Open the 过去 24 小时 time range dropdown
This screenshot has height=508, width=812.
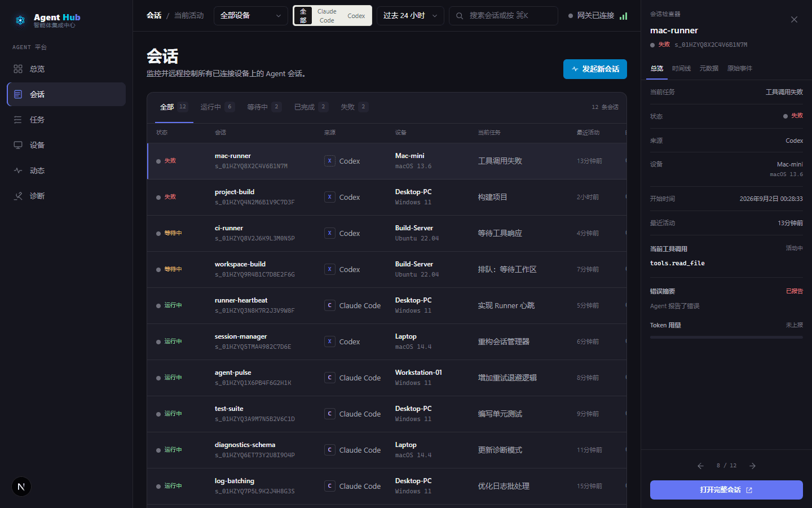tap(411, 16)
